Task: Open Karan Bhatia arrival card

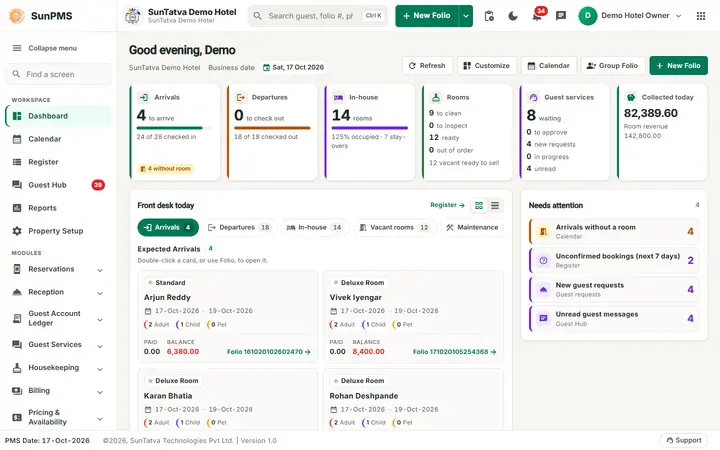Action: [x=228, y=399]
